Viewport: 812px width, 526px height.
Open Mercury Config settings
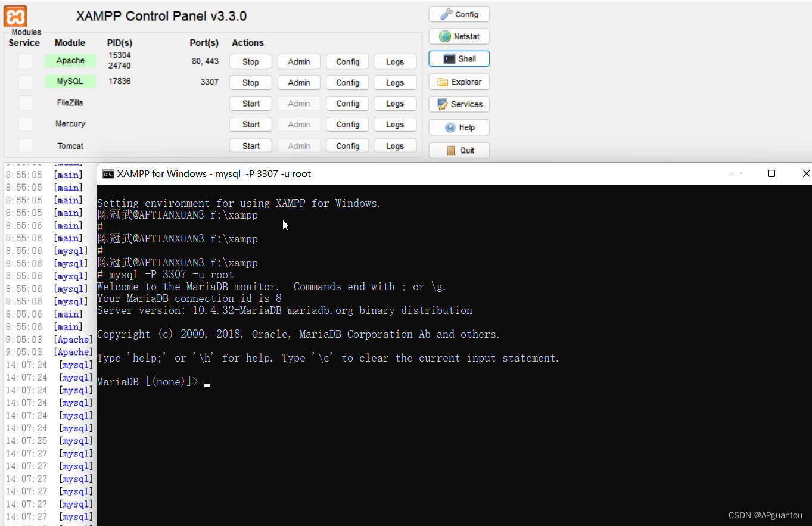[347, 124]
